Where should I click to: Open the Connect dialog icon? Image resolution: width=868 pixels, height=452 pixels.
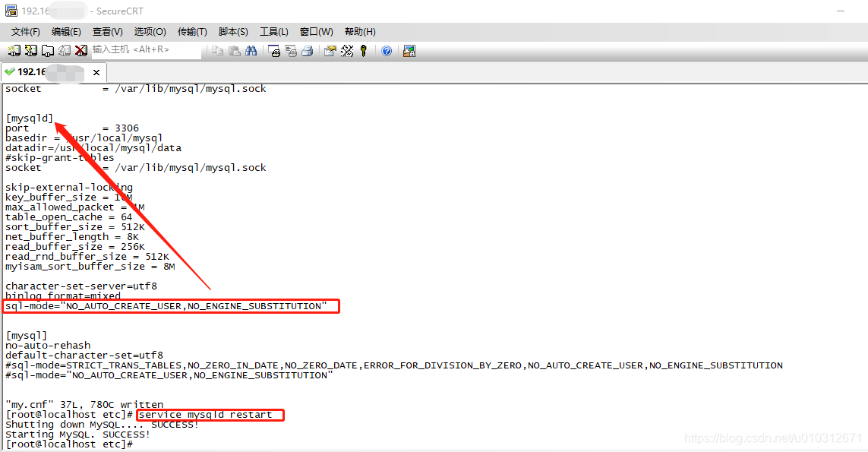(13, 50)
